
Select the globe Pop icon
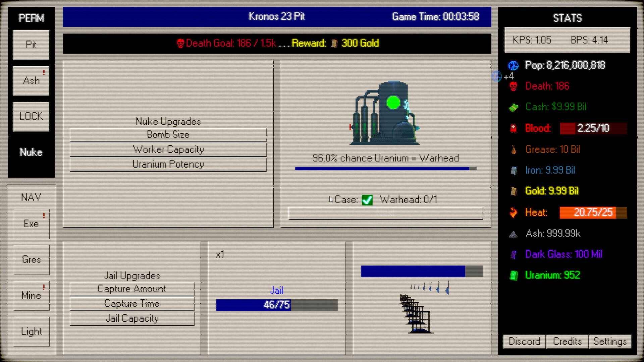coord(513,65)
